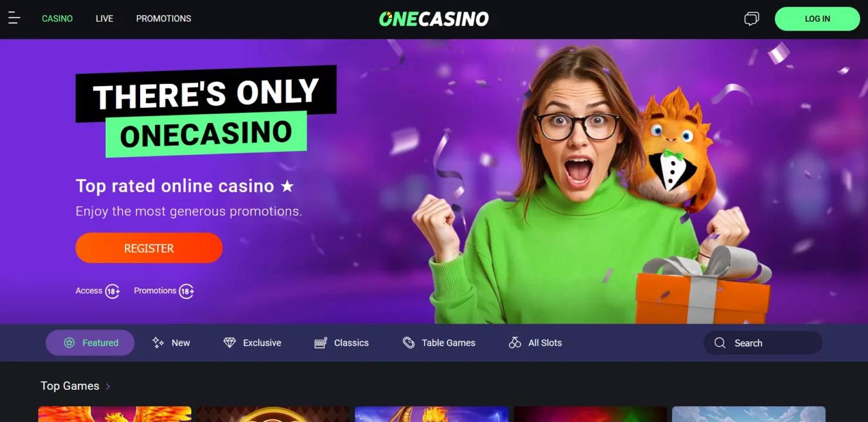Open the hamburger side menu
The height and width of the screenshot is (422, 868).
click(14, 19)
